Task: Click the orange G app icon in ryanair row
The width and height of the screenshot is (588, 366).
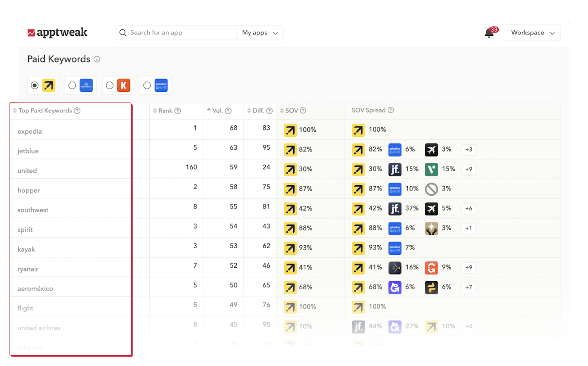Action: pos(431,268)
